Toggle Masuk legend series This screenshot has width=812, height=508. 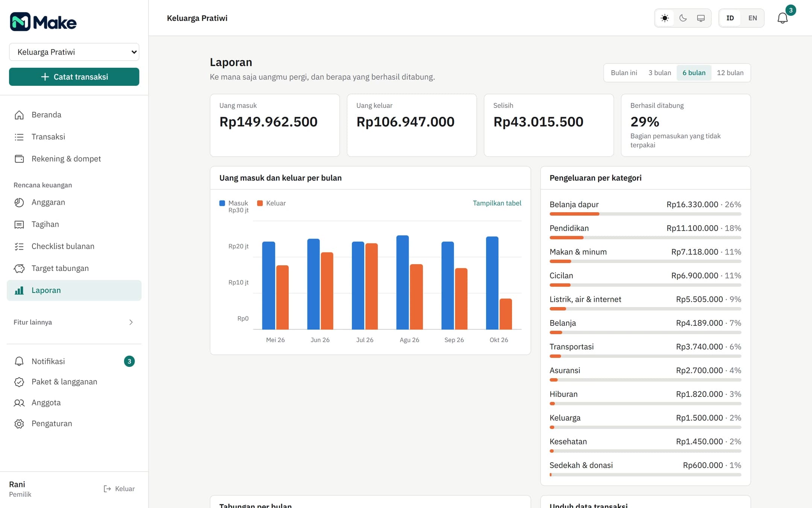(233, 203)
